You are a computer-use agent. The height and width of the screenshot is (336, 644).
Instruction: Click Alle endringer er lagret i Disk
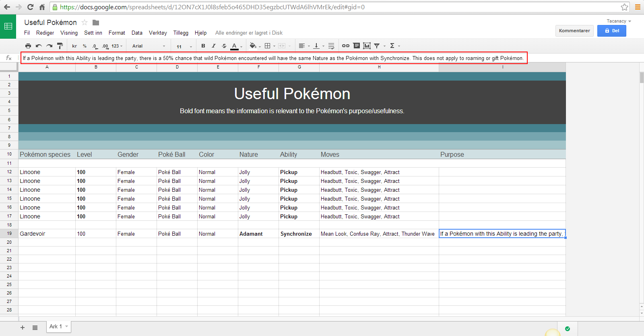coord(249,33)
